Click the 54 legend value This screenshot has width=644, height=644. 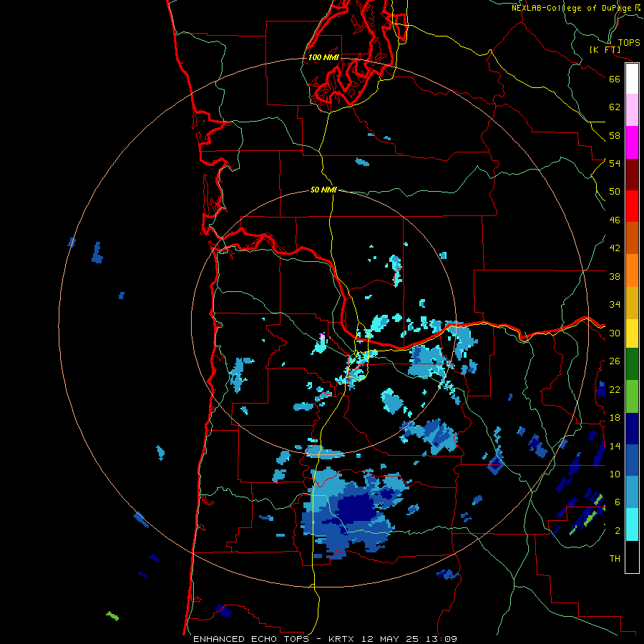pos(615,163)
